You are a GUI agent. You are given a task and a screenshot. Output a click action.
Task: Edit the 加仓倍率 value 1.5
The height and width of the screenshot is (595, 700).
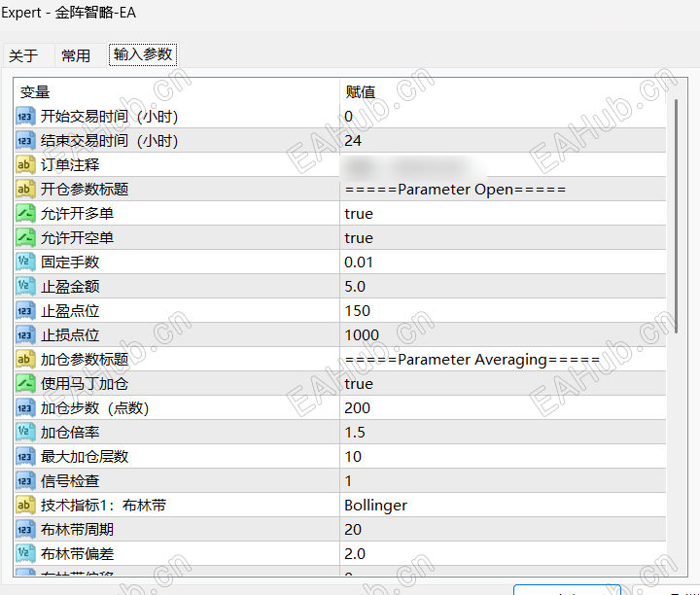click(503, 433)
